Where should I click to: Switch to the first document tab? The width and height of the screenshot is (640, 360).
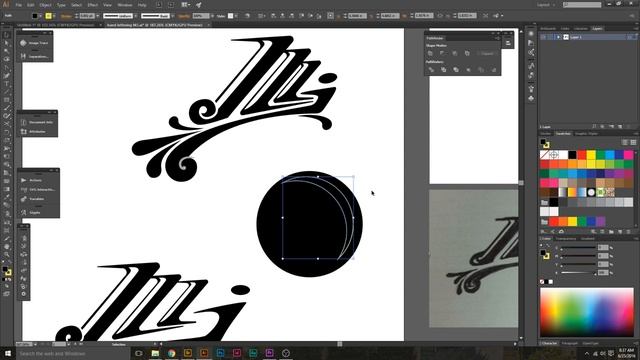point(56,25)
